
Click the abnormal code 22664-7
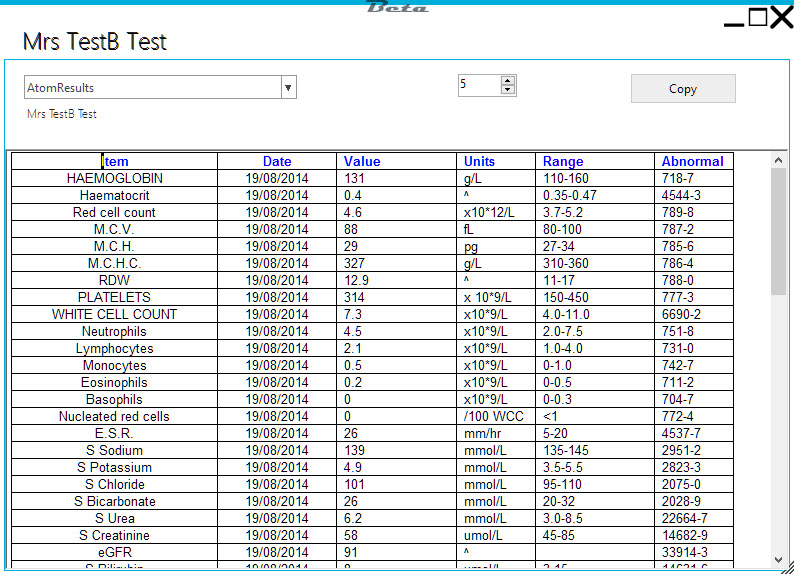click(694, 518)
